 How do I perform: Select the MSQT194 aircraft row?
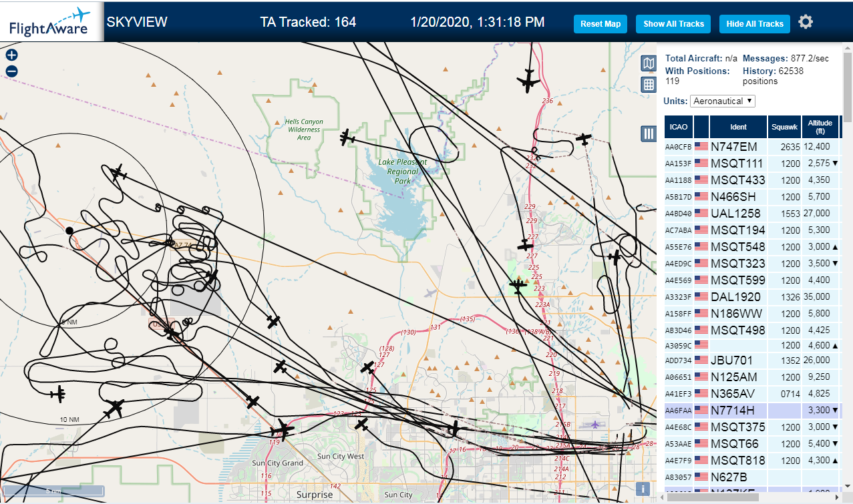click(753, 230)
